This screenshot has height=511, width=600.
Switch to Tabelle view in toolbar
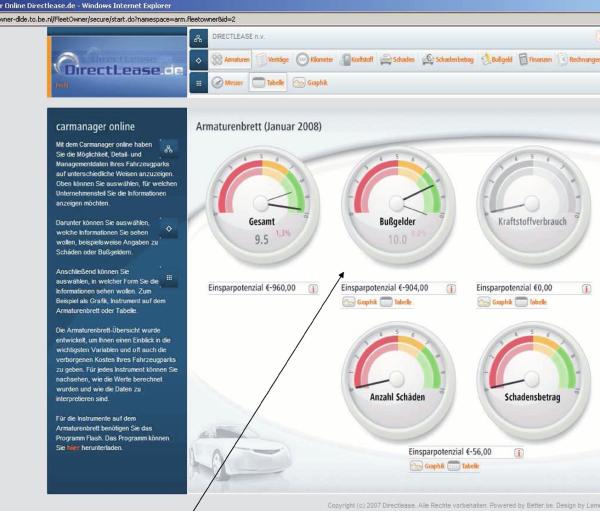268,84
